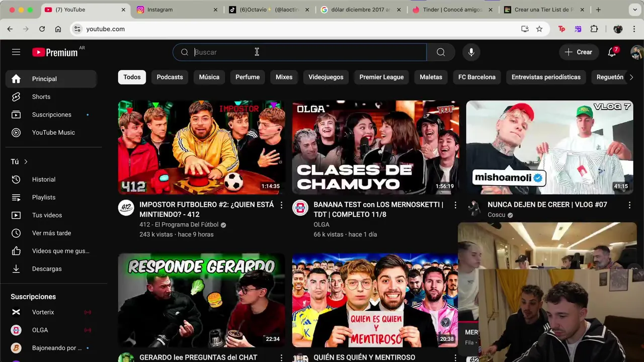
Task: Select the Todos filter chip
Action: [132, 77]
